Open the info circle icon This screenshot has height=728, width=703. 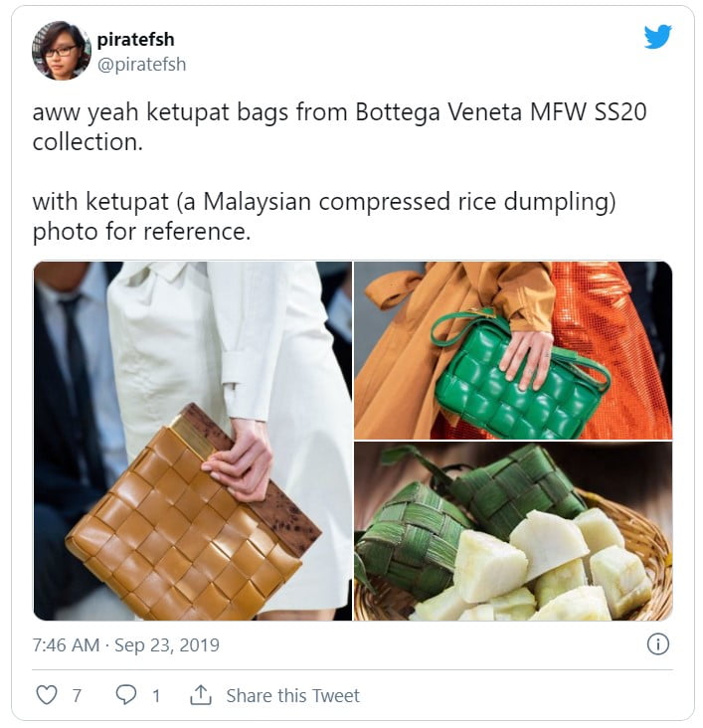coord(657,644)
